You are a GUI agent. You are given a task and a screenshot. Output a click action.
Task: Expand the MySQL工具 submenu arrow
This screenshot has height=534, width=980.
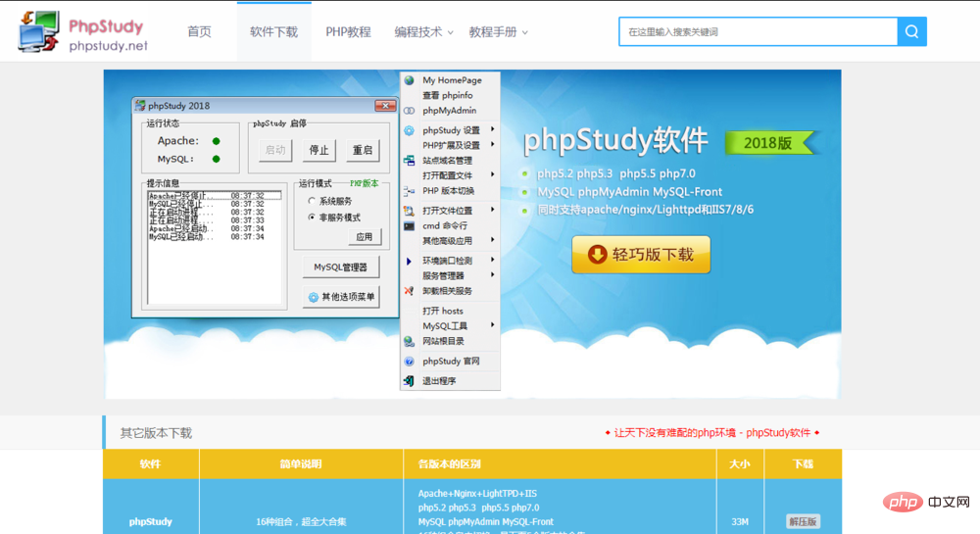tap(493, 325)
